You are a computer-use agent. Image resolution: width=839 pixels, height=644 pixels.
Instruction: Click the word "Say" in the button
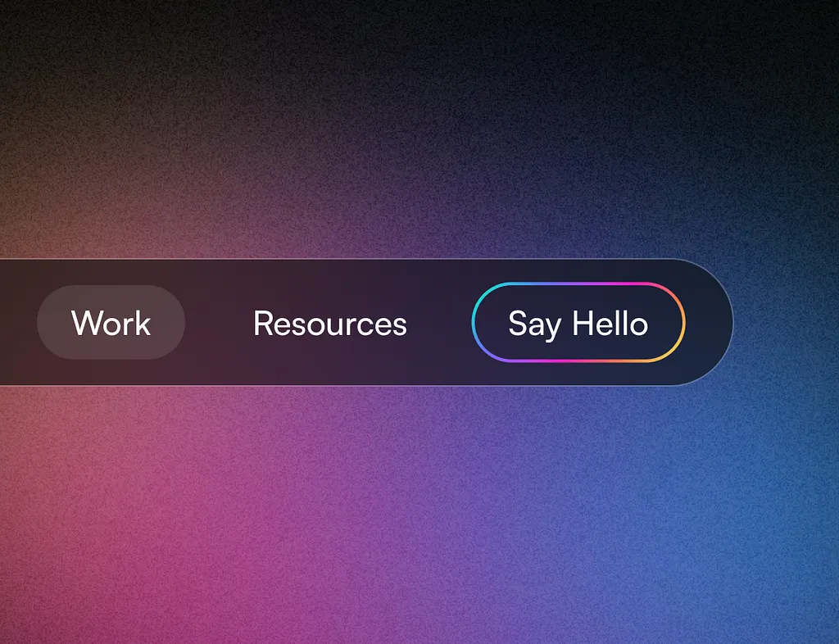tap(533, 324)
